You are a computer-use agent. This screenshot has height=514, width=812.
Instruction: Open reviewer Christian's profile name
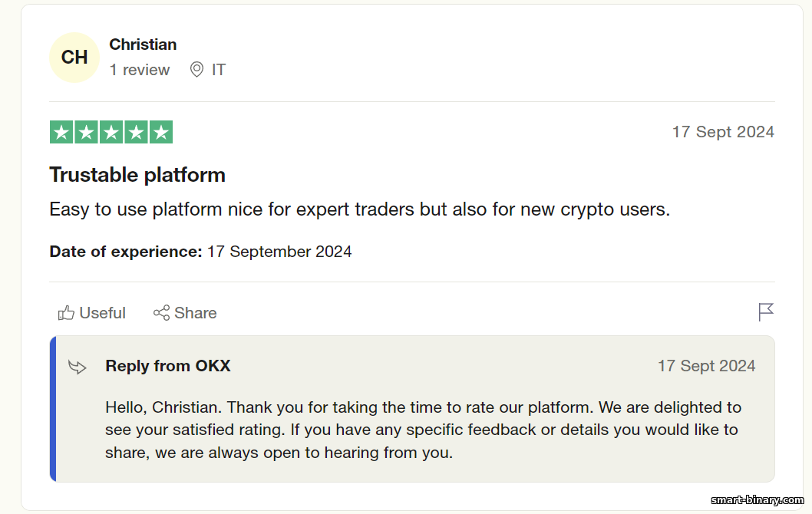(x=143, y=44)
